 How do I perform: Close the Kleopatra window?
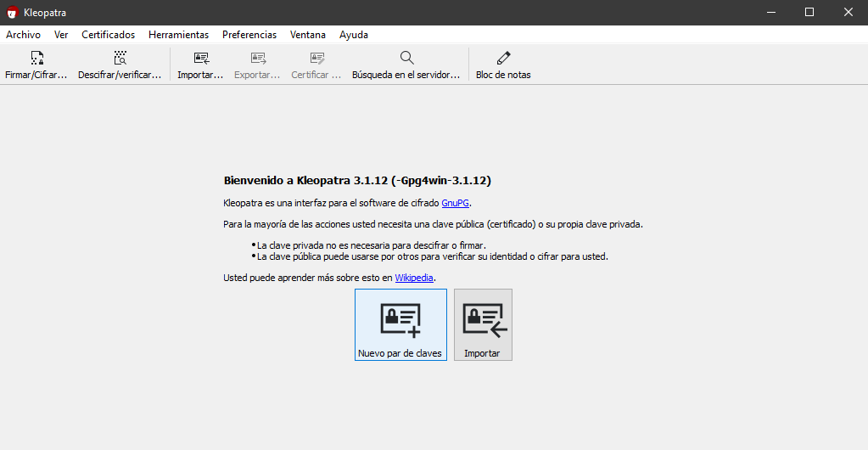848,12
